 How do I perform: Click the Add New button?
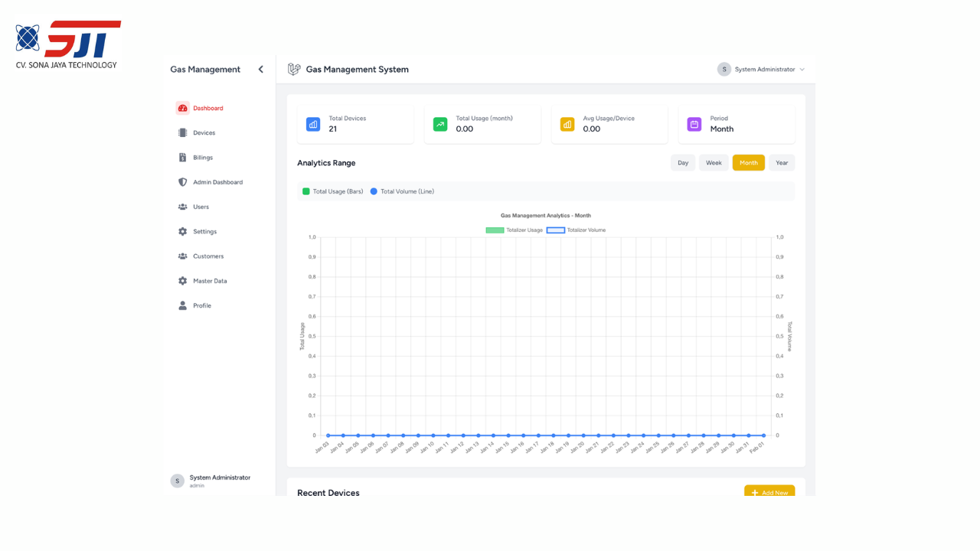(769, 492)
